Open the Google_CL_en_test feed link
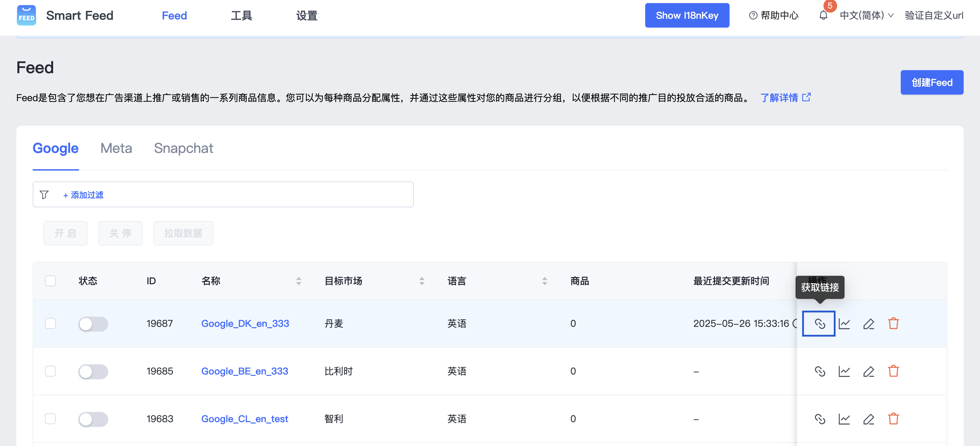This screenshot has width=980, height=446. click(245, 419)
